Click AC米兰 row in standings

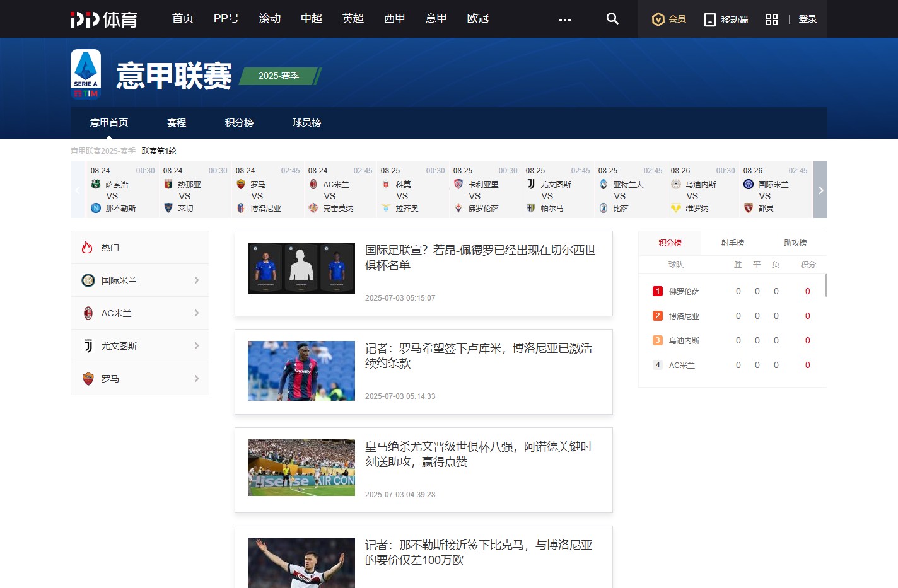click(732, 365)
